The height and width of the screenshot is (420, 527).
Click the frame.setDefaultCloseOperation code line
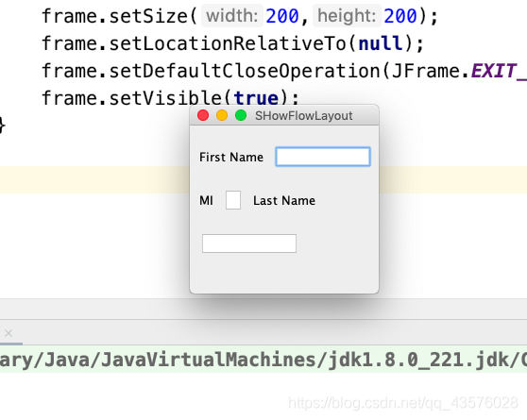284,71
